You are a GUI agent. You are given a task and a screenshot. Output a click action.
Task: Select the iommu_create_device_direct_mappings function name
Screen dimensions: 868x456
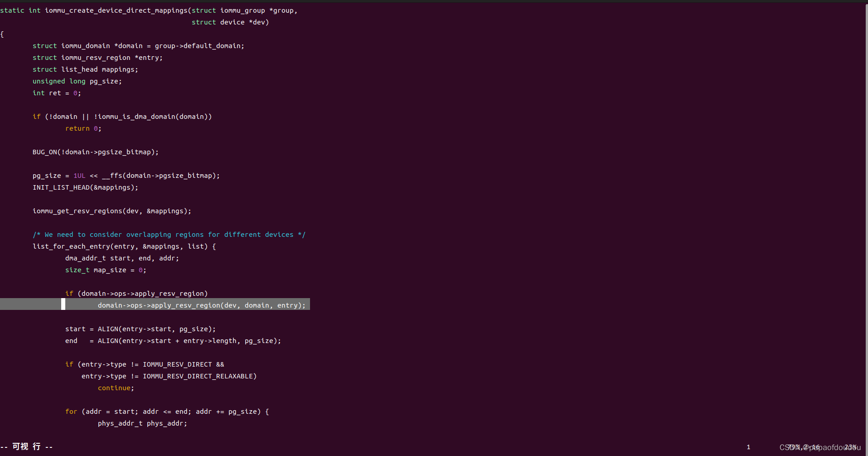[x=116, y=10]
